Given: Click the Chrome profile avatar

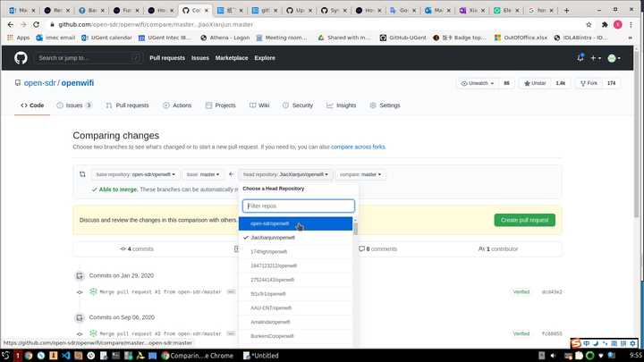Looking at the screenshot, I should point(618,25).
